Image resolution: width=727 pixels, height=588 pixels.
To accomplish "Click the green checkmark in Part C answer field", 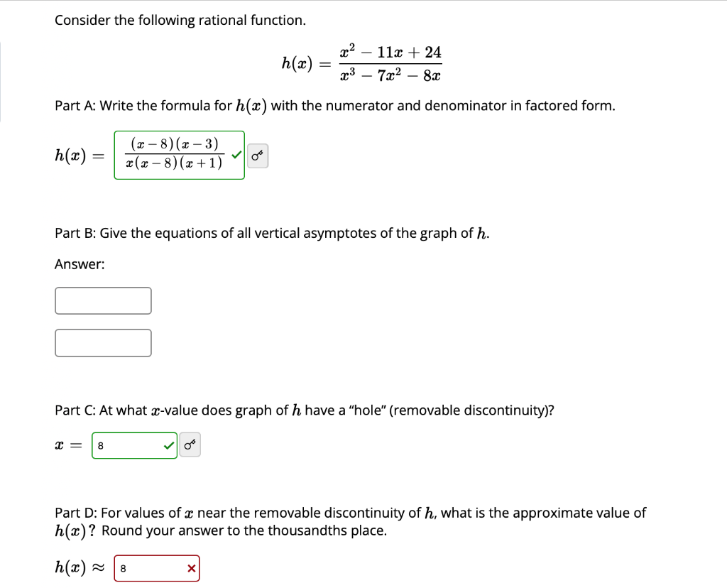I will tap(168, 445).
